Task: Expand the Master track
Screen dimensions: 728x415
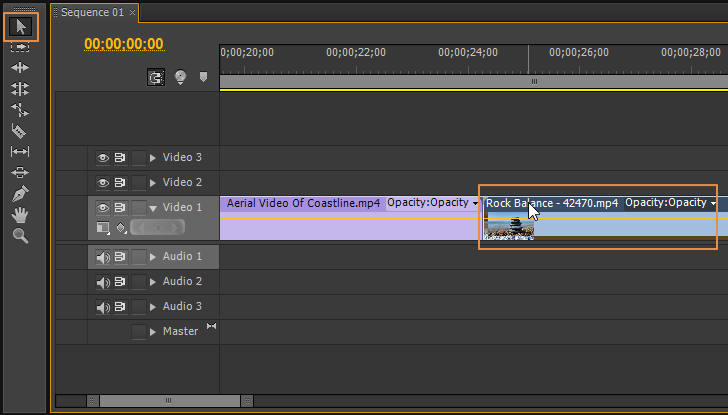Action: [x=153, y=332]
